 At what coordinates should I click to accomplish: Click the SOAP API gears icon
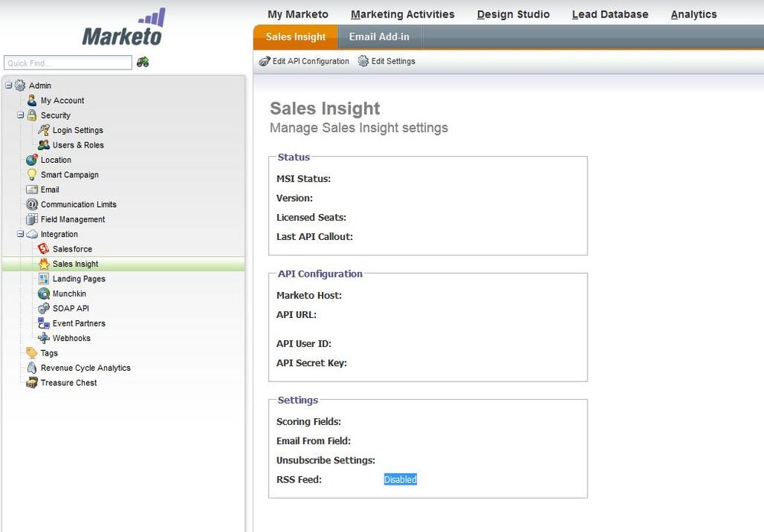tap(44, 308)
